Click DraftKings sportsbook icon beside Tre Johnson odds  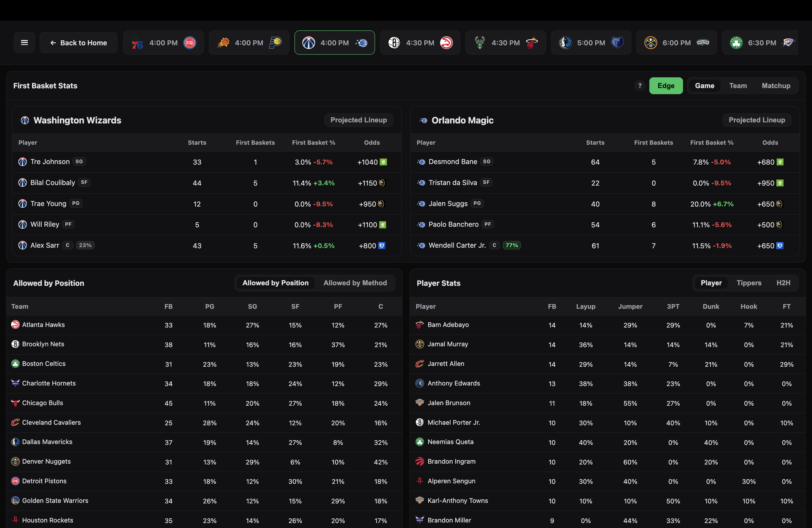383,162
